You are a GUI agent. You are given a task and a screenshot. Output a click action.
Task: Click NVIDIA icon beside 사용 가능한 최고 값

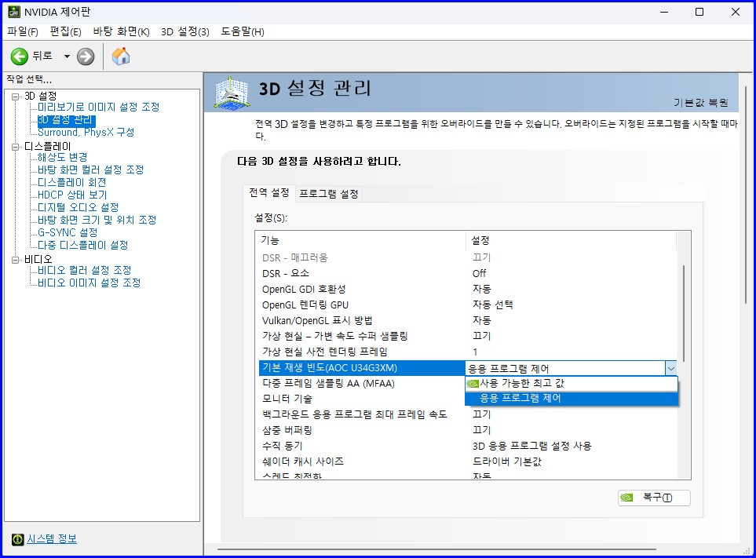coord(473,384)
